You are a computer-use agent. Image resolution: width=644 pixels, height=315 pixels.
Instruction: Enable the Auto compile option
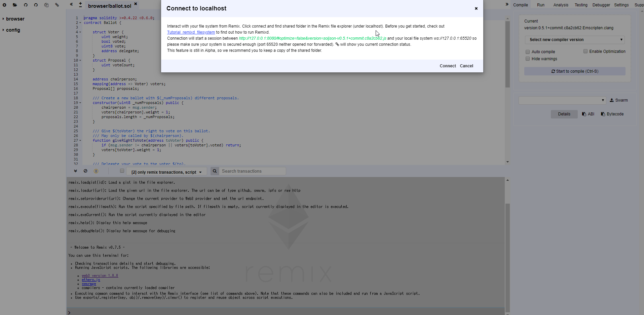tap(528, 51)
